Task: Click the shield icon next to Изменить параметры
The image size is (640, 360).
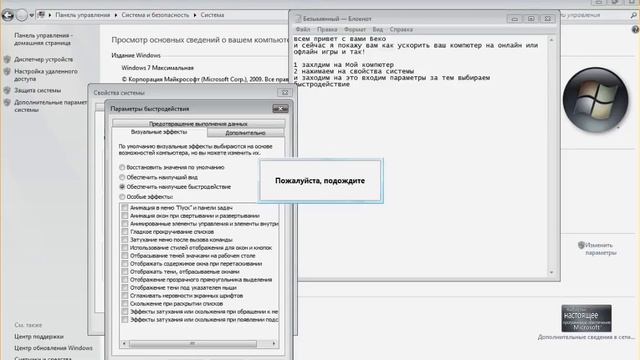Action: coord(581,245)
